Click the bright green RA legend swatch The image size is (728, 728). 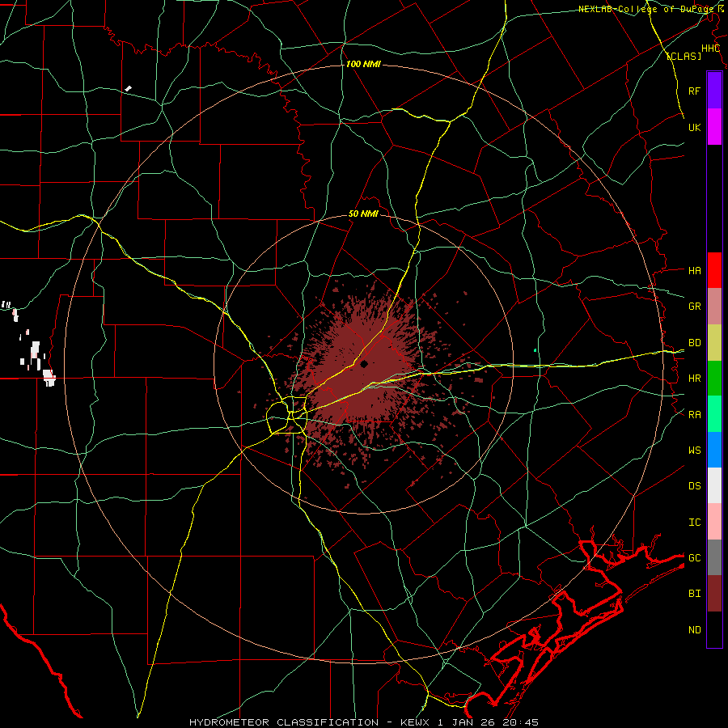[x=714, y=414]
